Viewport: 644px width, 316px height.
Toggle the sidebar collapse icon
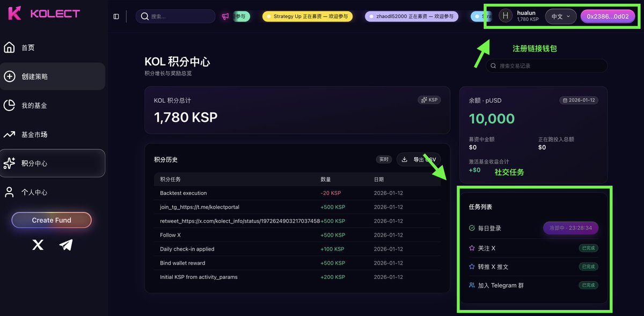coord(116,16)
